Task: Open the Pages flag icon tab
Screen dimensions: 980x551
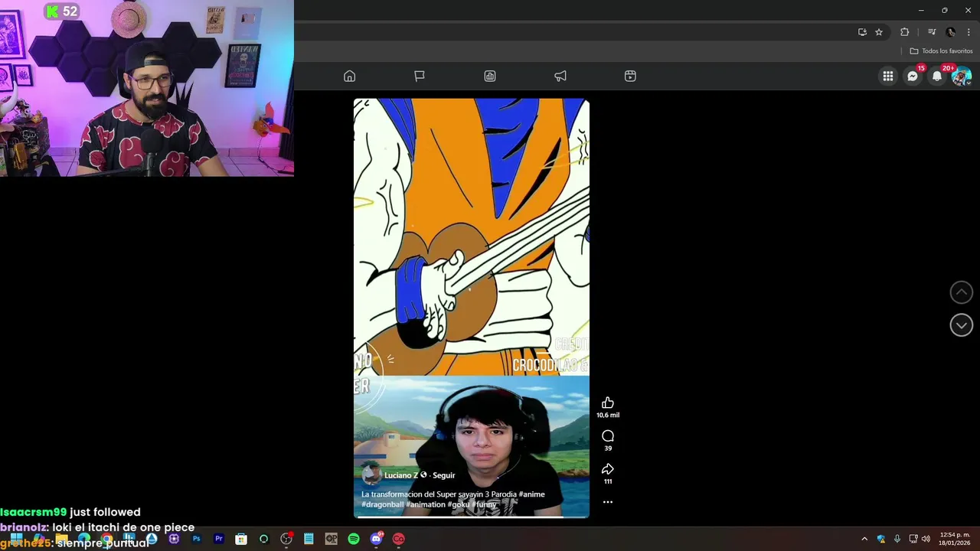Action: [x=420, y=76]
